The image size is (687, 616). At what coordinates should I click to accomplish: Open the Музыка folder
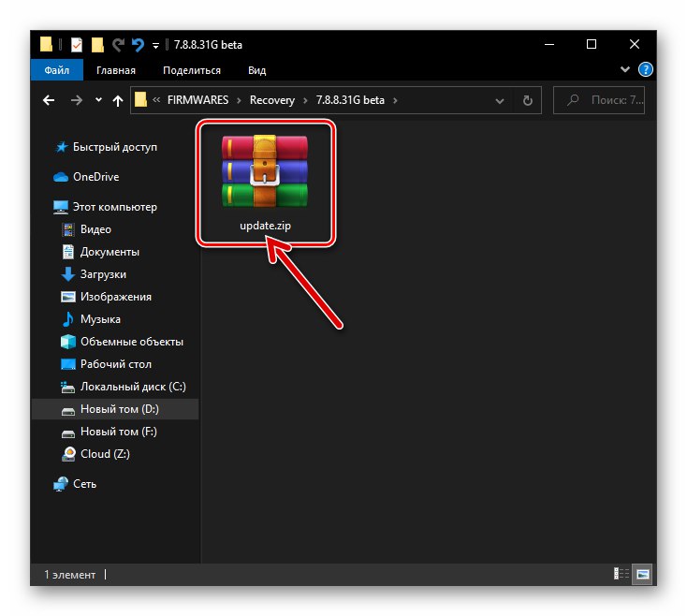100,319
